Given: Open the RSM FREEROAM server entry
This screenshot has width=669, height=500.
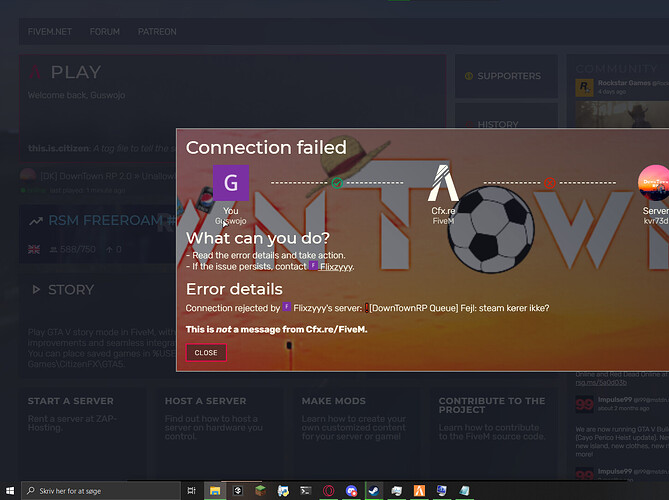Looking at the screenshot, I should pyautogui.click(x=98, y=234).
